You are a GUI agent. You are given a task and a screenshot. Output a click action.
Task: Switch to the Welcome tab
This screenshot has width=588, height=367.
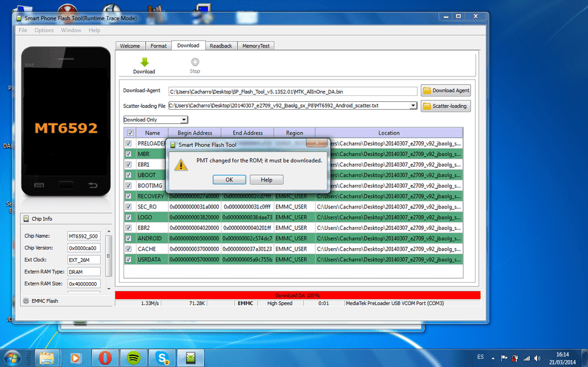coord(130,46)
